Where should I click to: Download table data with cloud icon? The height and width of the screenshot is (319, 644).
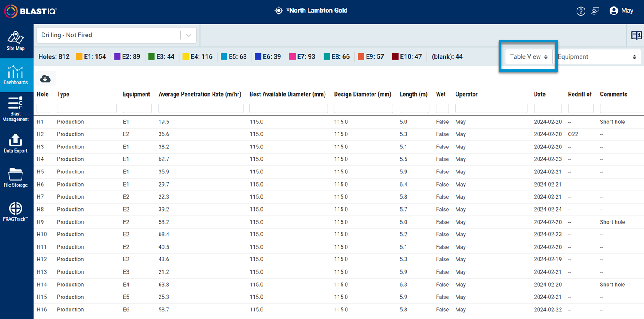coord(45,78)
